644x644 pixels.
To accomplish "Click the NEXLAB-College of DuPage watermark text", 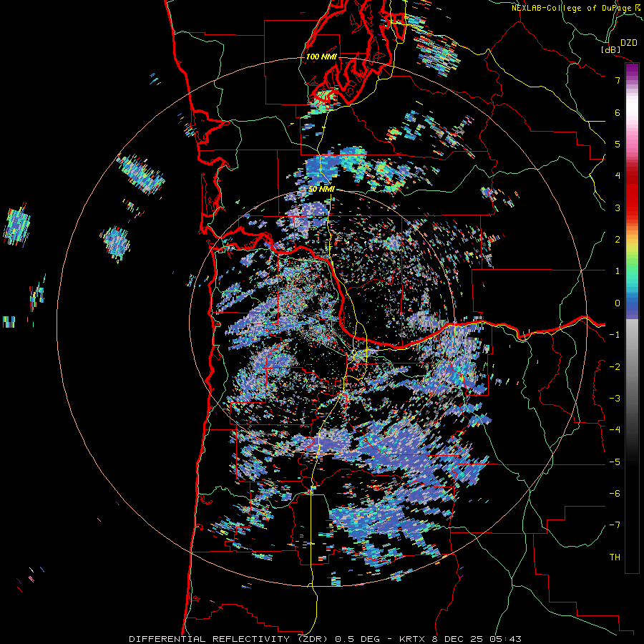I will 572,8.
